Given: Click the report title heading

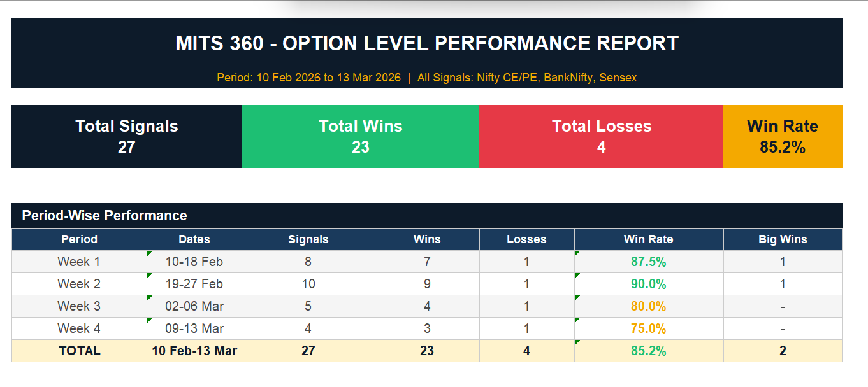Looking at the screenshot, I should click(427, 43).
